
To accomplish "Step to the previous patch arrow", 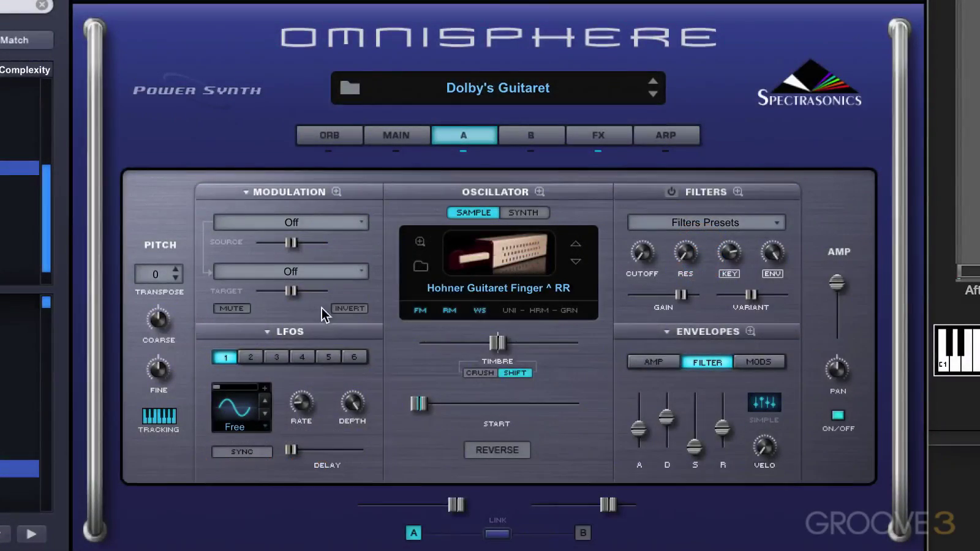I will pos(653,81).
